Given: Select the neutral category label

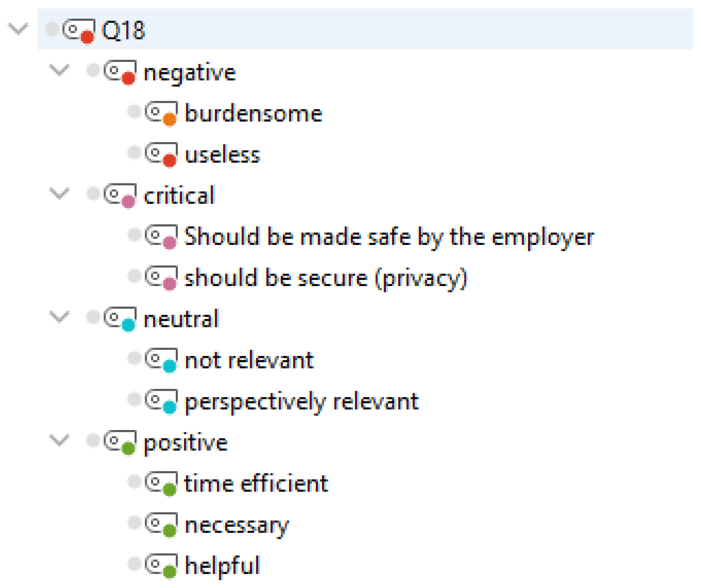Looking at the screenshot, I should 181,319.
